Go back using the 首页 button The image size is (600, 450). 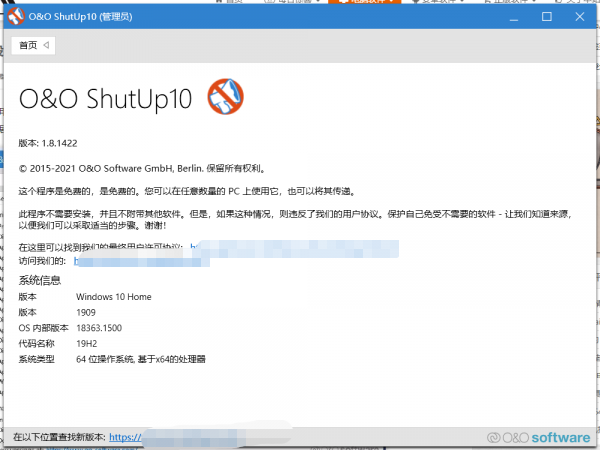pyautogui.click(x=33, y=46)
